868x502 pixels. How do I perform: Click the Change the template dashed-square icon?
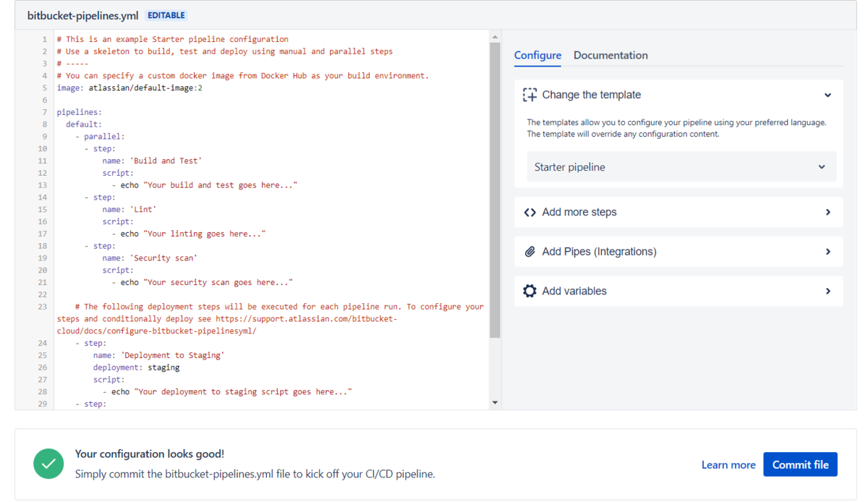[x=530, y=95]
